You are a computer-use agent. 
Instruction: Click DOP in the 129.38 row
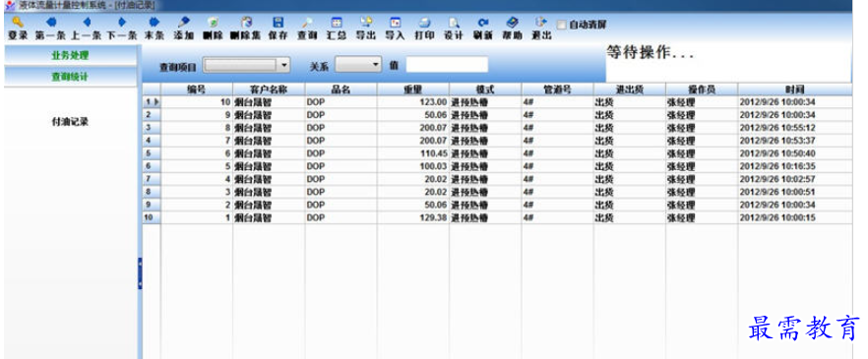click(x=341, y=218)
